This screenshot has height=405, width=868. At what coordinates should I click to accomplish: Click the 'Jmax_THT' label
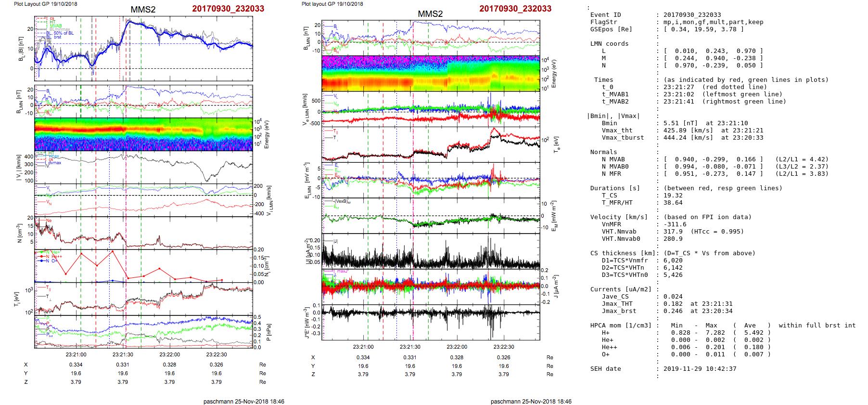click(x=617, y=304)
